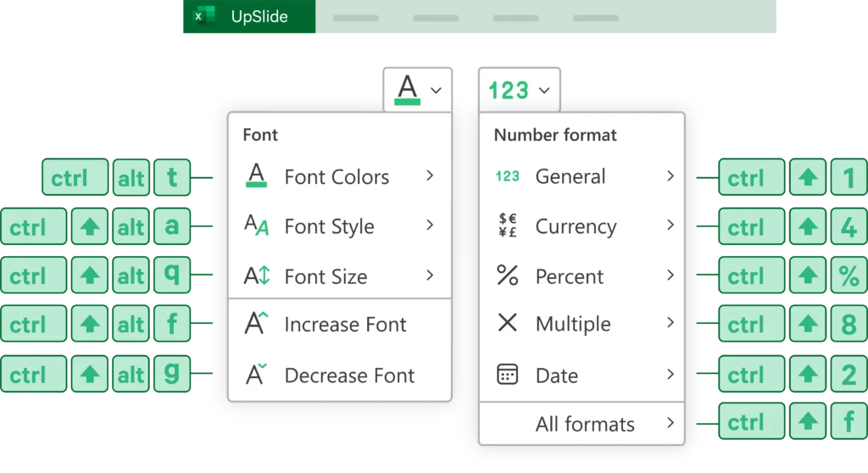
Task: Expand the Font Colors submenu arrow
Action: point(430,175)
